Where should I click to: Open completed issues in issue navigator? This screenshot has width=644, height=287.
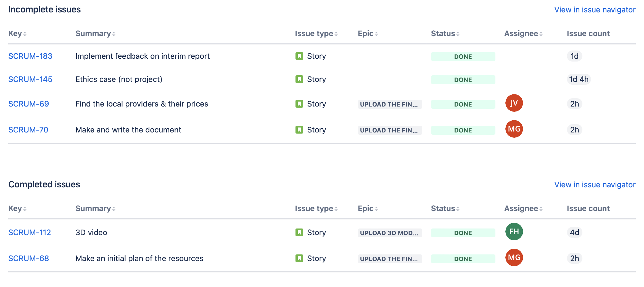595,185
